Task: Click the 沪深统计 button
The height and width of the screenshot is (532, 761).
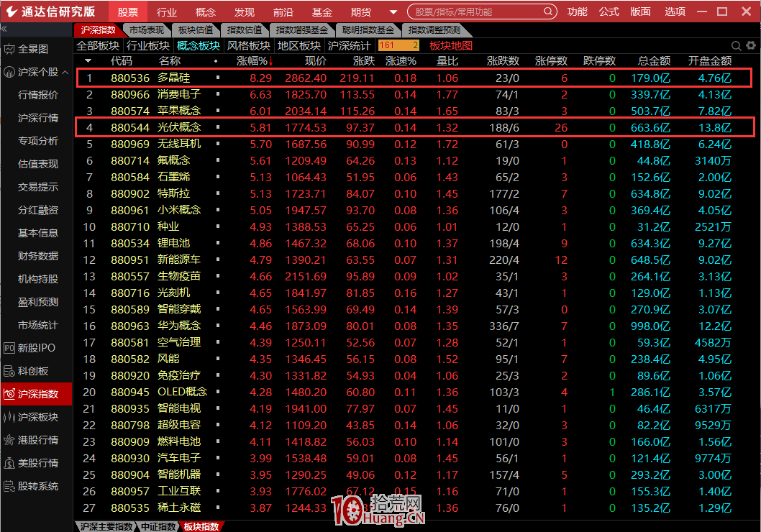Action: pyautogui.click(x=350, y=45)
